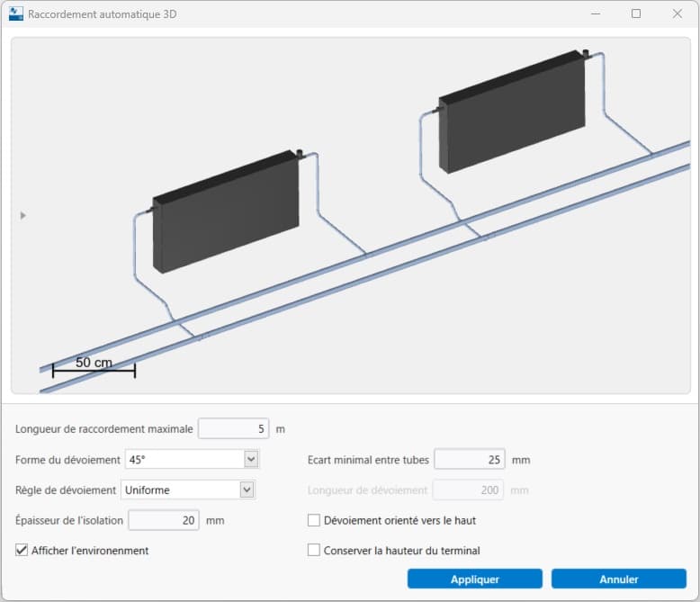Focus the Longueur de raccordement maximale field
The height and width of the screenshot is (602, 700).
point(233,428)
